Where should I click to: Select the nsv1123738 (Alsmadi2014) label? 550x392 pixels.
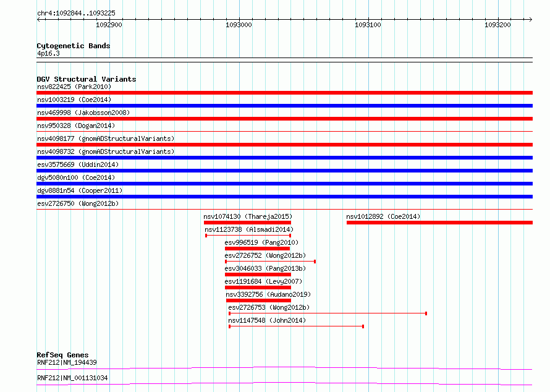pos(249,229)
